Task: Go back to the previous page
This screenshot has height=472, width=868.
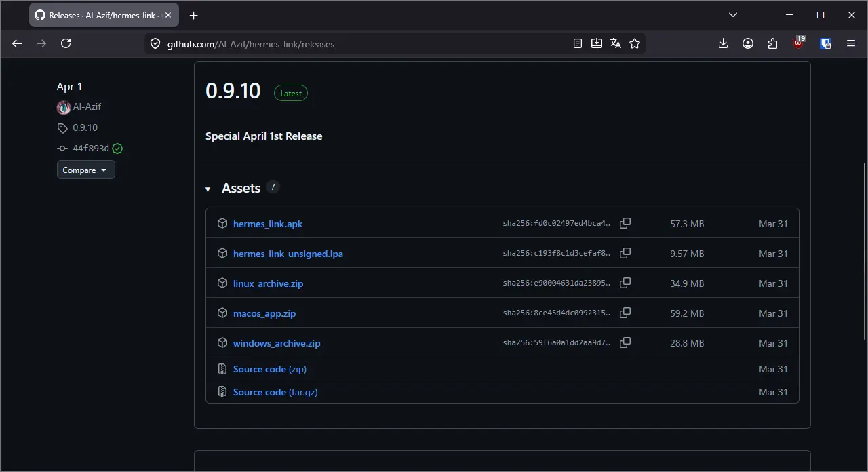Action: 17,43
